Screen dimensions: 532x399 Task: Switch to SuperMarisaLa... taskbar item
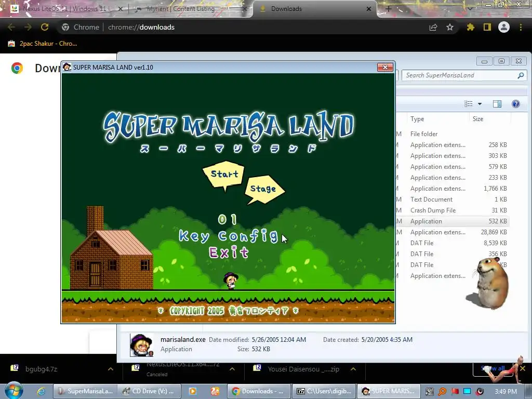[85, 391]
